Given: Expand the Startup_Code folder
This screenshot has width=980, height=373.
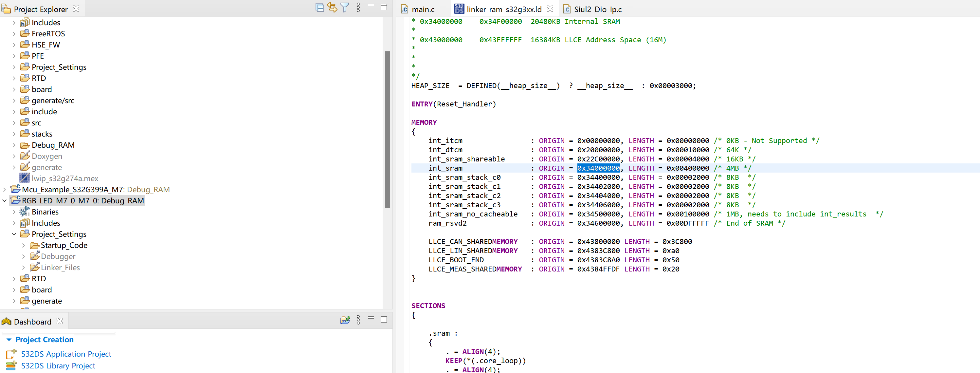Looking at the screenshot, I should [24, 246].
